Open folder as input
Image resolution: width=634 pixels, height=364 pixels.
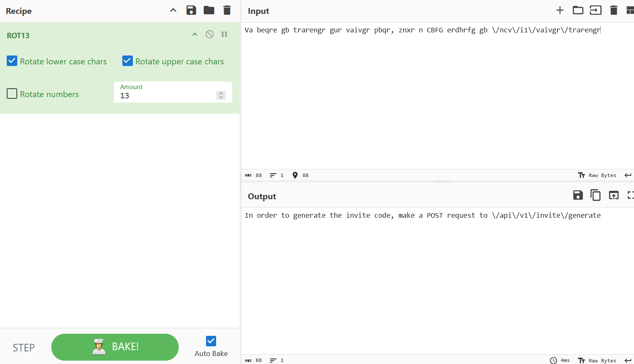click(x=578, y=11)
